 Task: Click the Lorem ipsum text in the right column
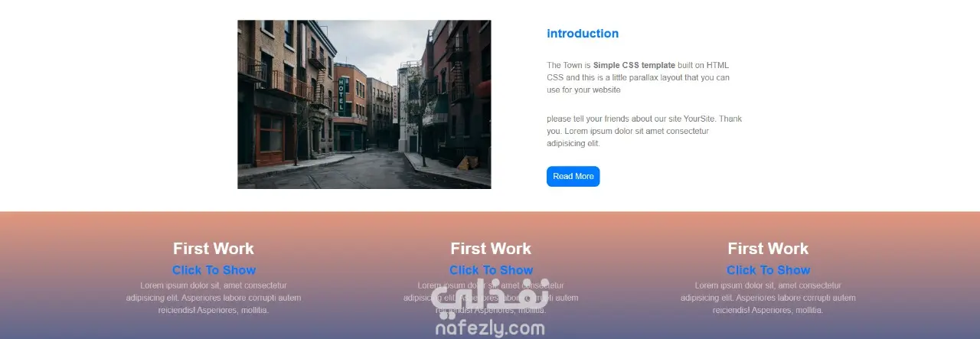(x=768, y=298)
